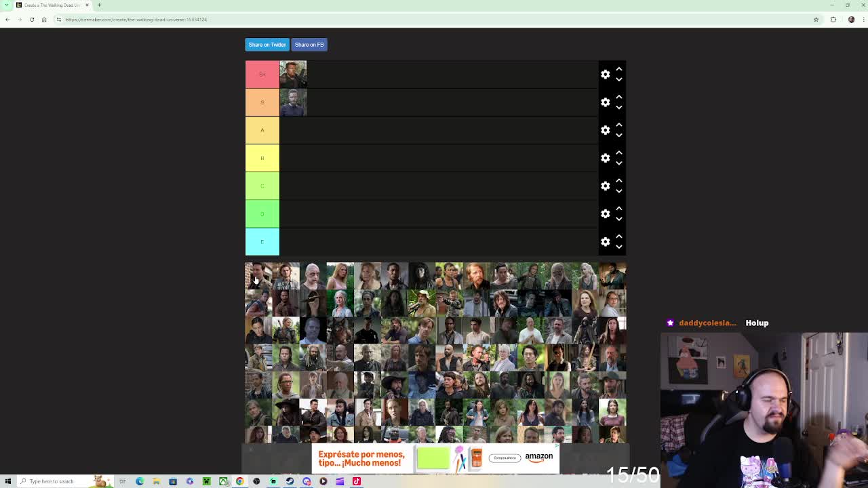The height and width of the screenshot is (488, 868).
Task: Open settings gear for S+ tier row
Action: [x=605, y=74]
